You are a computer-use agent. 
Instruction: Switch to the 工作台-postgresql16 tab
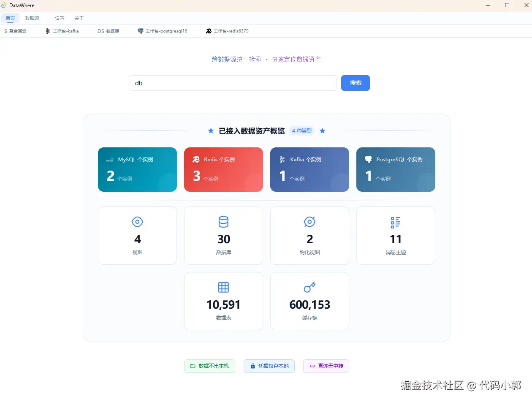click(x=163, y=31)
